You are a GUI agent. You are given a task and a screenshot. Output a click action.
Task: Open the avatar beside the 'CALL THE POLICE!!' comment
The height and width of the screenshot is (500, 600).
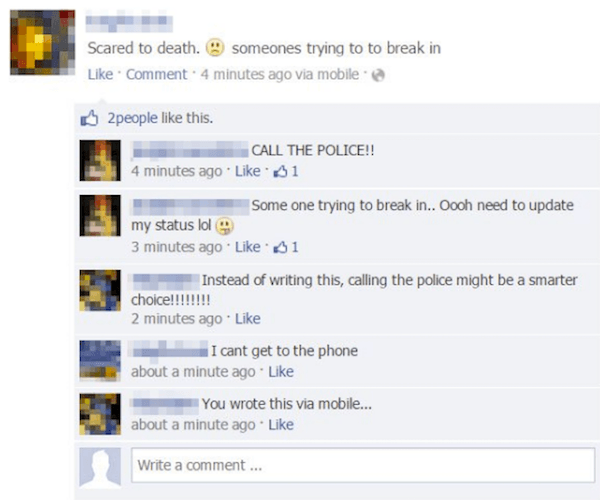point(100,161)
